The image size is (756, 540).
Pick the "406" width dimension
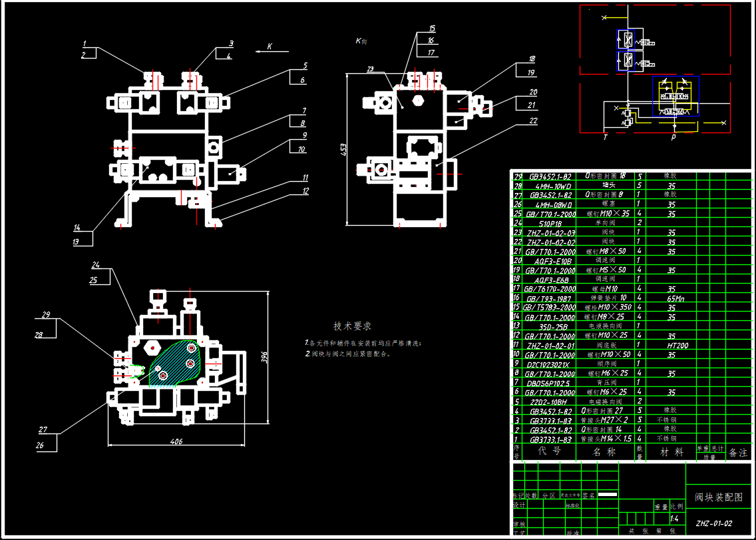(x=176, y=441)
